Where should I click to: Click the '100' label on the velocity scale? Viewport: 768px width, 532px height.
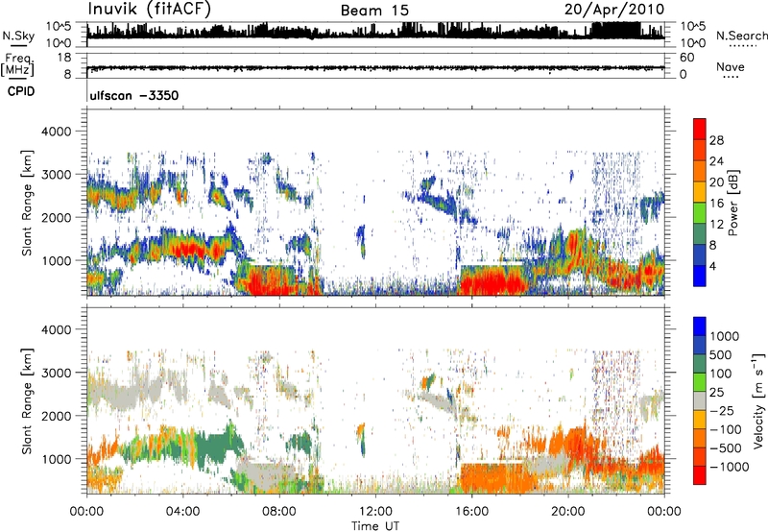(721, 374)
